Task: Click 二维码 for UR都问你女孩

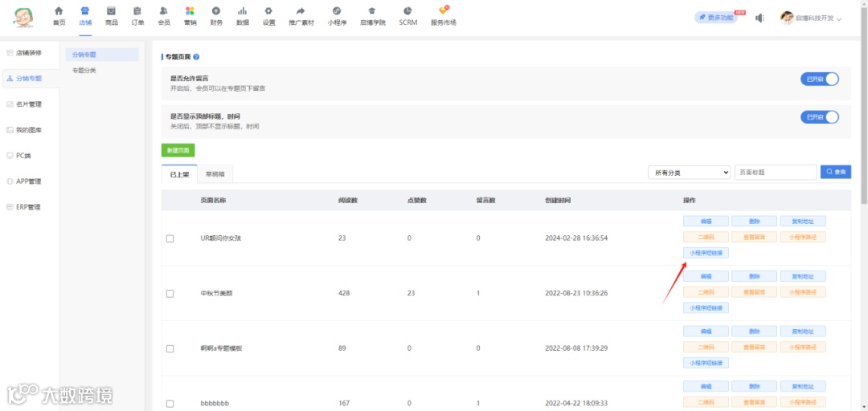Action: [x=706, y=237]
